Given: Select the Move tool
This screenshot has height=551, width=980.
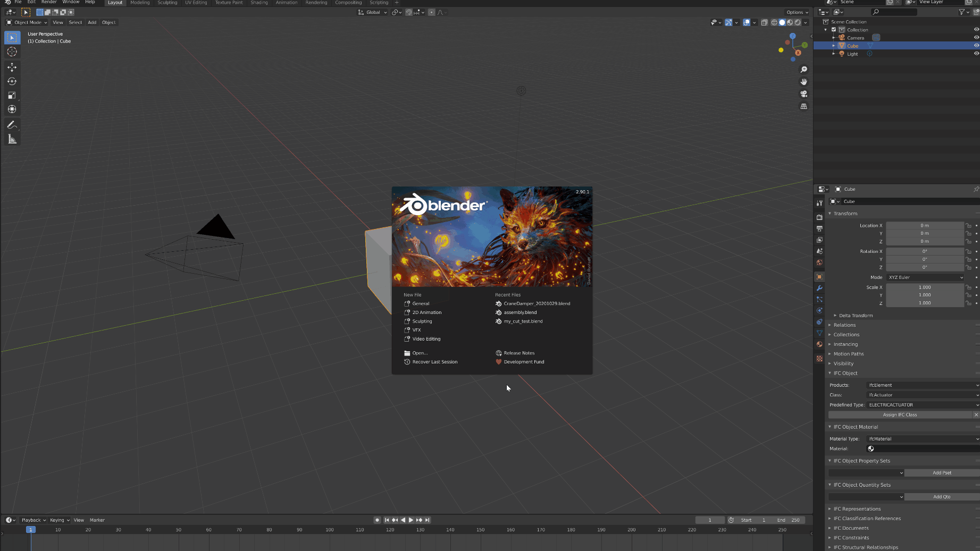Looking at the screenshot, I should pos(12,67).
